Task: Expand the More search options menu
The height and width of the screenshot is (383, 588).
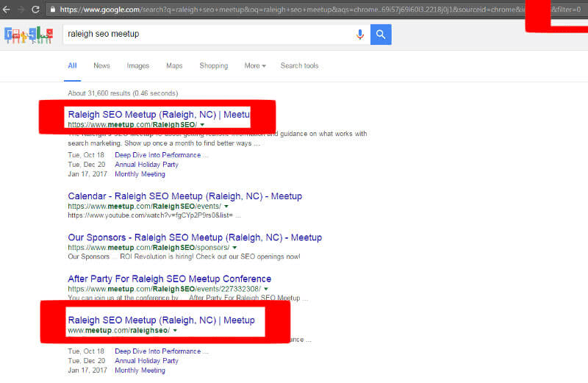Action: [x=255, y=66]
